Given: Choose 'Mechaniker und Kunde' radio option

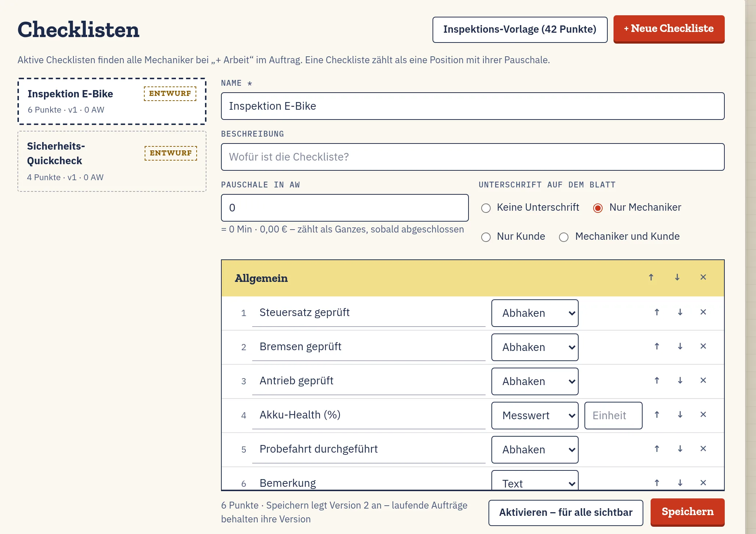Looking at the screenshot, I should 564,237.
